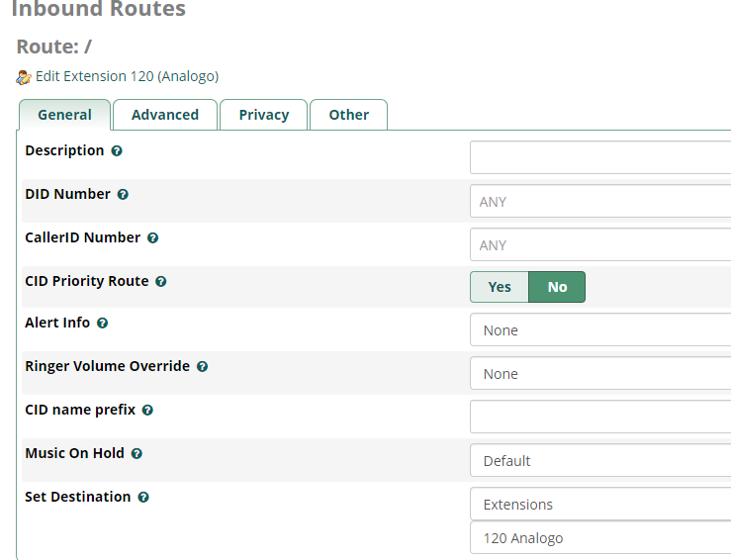Image resolution: width=731 pixels, height=560 pixels.
Task: Open the Edit Extension 120 (Analogo) link
Action: (x=127, y=76)
